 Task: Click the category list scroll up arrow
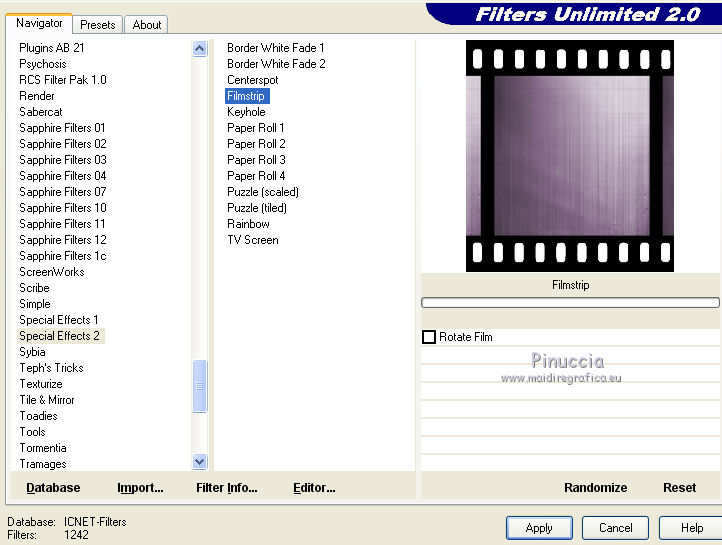(x=199, y=48)
